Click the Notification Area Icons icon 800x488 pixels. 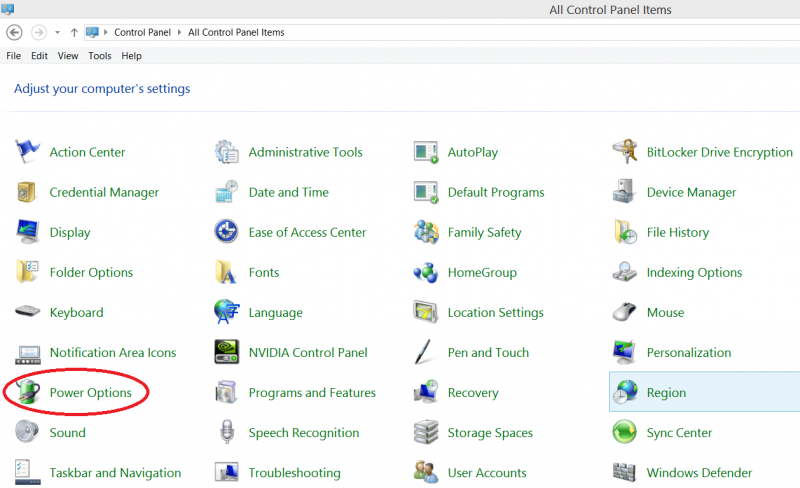click(x=28, y=354)
